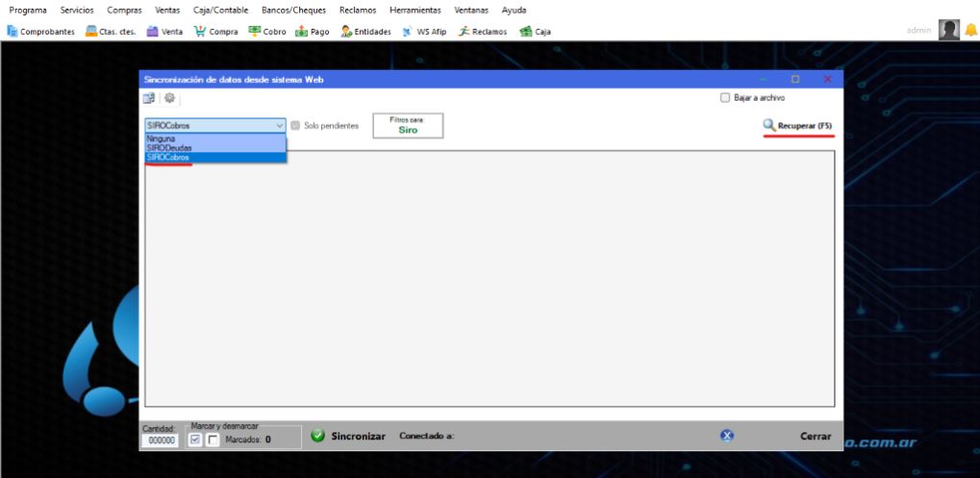Image resolution: width=980 pixels, height=478 pixels.
Task: Click the Cerrar label
Action: pyautogui.click(x=816, y=436)
